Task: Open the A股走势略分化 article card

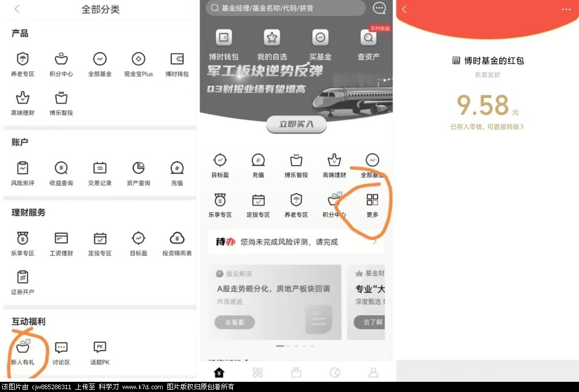Action: pyautogui.click(x=275, y=302)
